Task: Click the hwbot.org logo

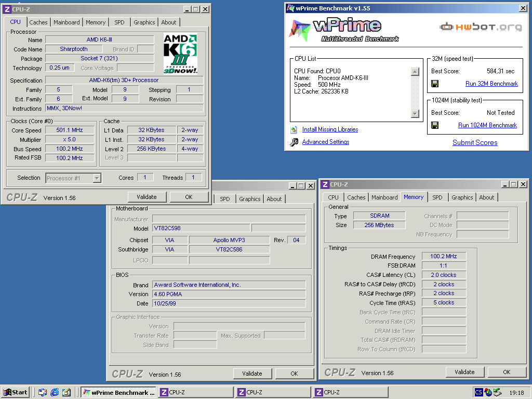Action: coord(481,27)
